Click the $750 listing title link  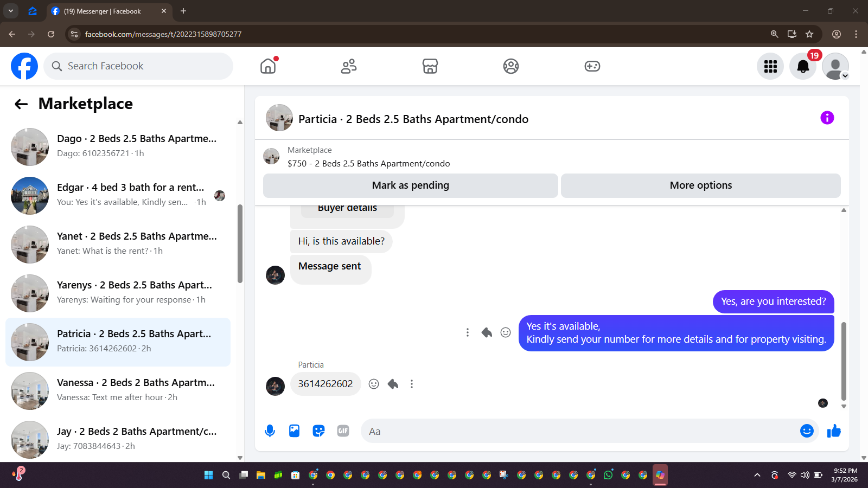click(369, 164)
